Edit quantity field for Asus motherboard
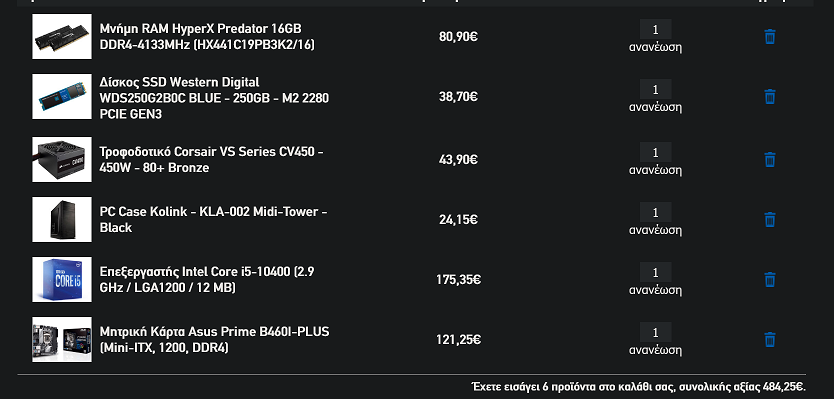Image resolution: width=834 pixels, height=399 pixels. point(655,332)
